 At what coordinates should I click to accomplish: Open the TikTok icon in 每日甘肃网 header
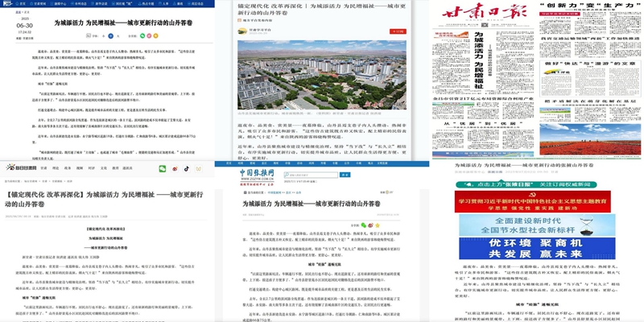[187, 168]
